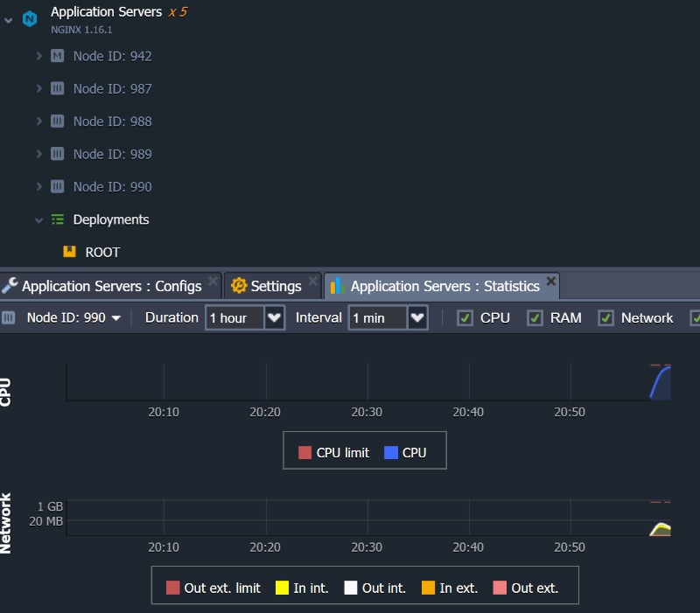The width and height of the screenshot is (700, 613).
Task: Open the Duration dropdown arrow
Action: pos(275,317)
